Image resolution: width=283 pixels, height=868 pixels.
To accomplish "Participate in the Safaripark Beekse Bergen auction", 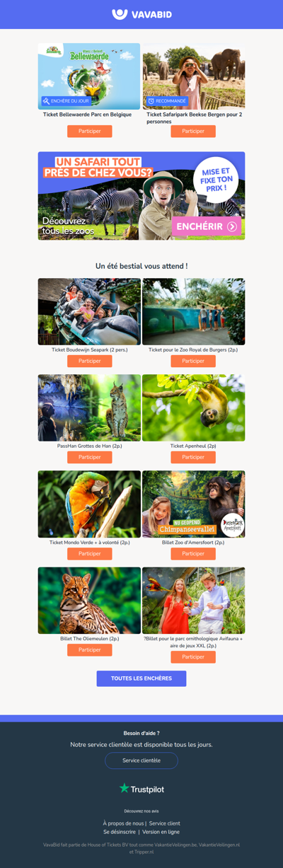I will click(x=193, y=131).
